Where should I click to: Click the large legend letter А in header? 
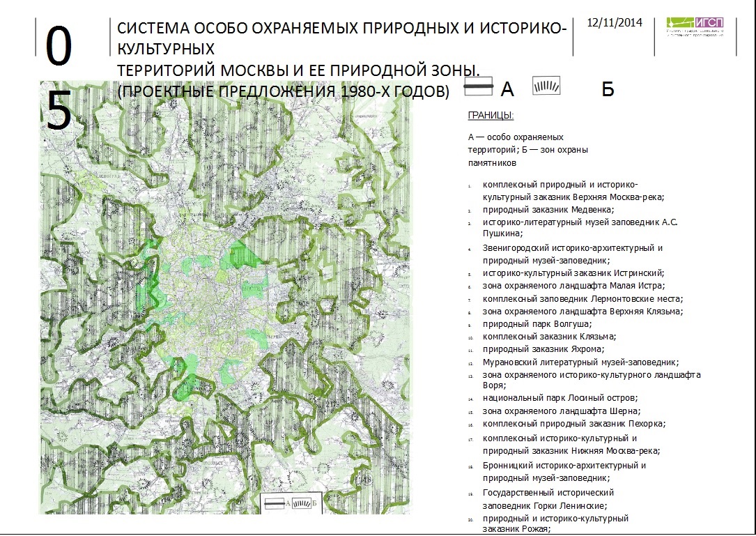pyautogui.click(x=507, y=89)
